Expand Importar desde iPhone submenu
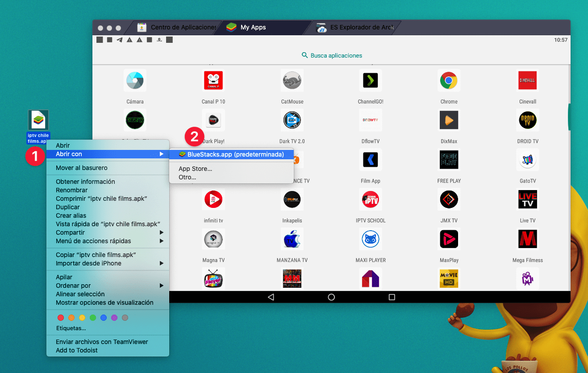The width and height of the screenshot is (588, 373). coord(108,263)
